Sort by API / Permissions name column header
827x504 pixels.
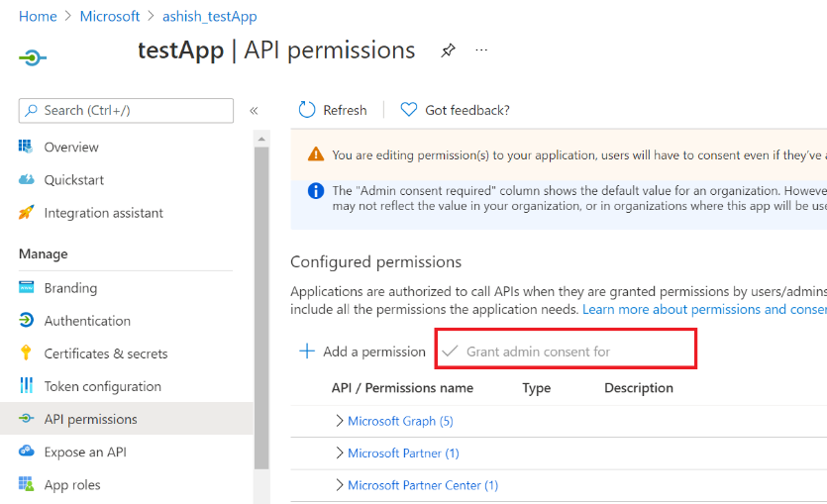tap(402, 387)
